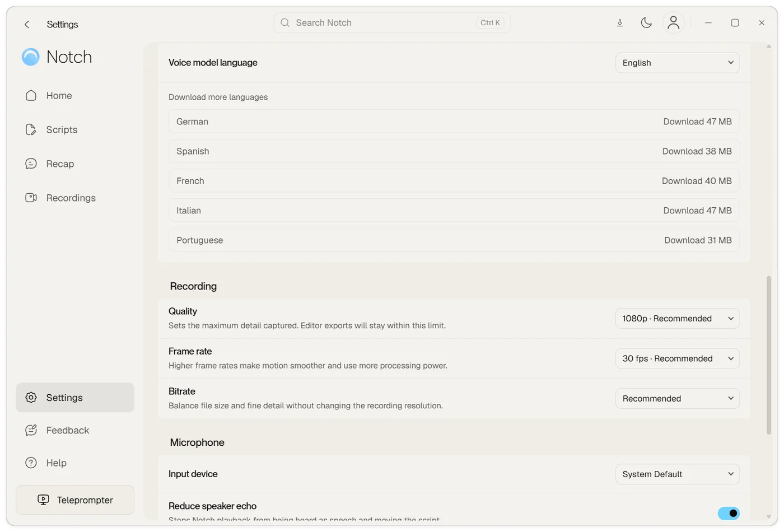Open the Input device System Default dropdown

677,474
